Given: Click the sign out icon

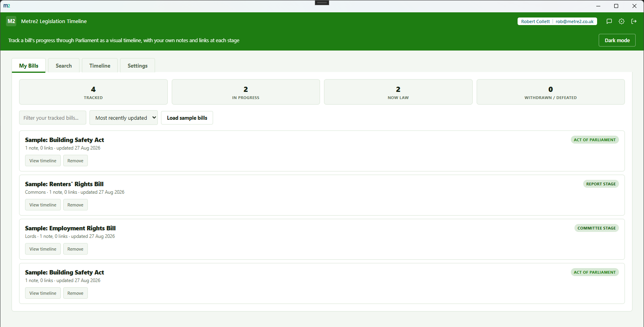Looking at the screenshot, I should (634, 21).
